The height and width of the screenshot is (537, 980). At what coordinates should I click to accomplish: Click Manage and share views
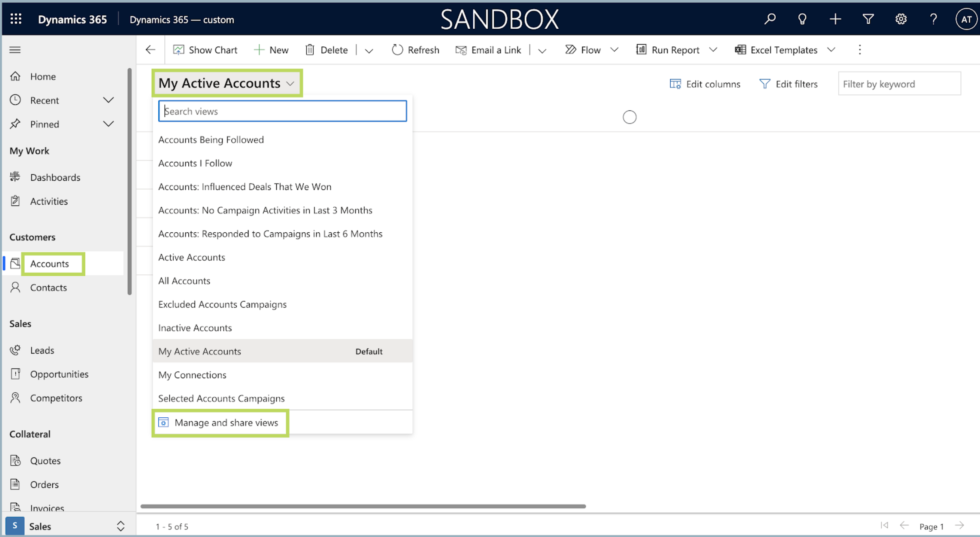[x=226, y=422]
